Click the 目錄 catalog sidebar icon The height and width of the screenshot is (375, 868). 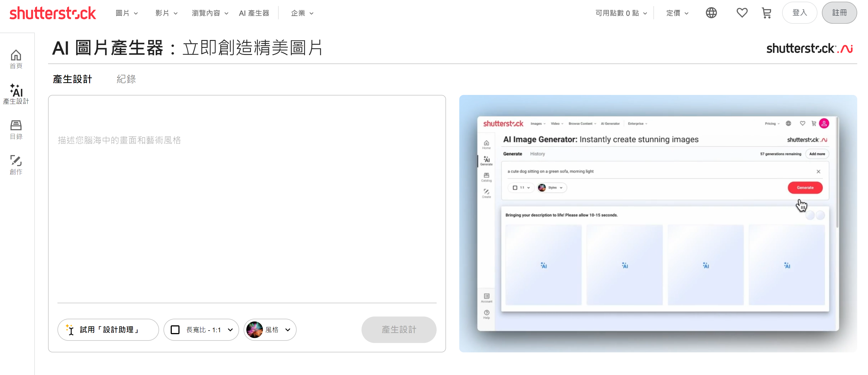tap(15, 128)
